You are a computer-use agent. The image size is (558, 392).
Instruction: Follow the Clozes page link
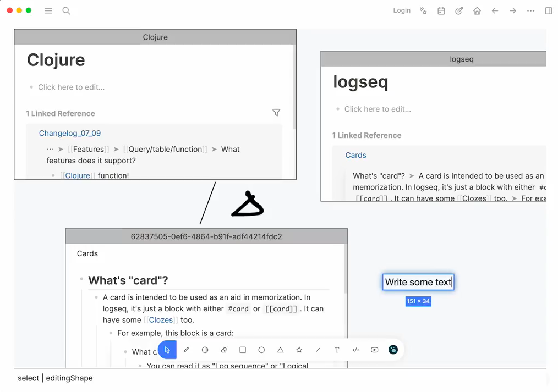(x=161, y=320)
